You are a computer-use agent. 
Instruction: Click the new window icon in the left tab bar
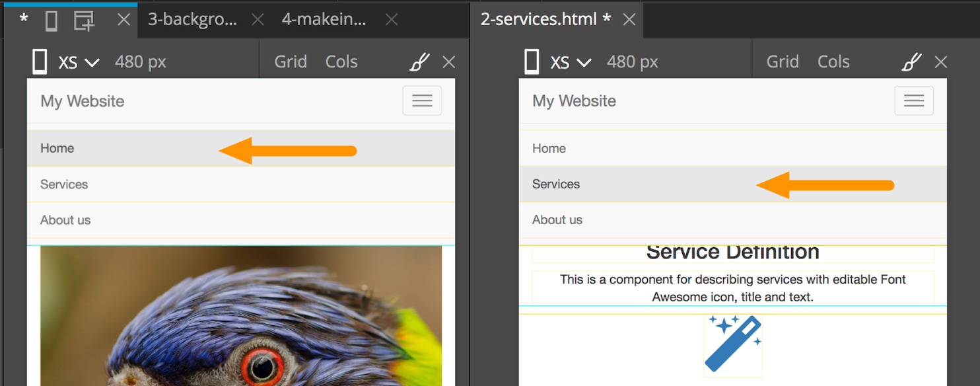coord(84,21)
